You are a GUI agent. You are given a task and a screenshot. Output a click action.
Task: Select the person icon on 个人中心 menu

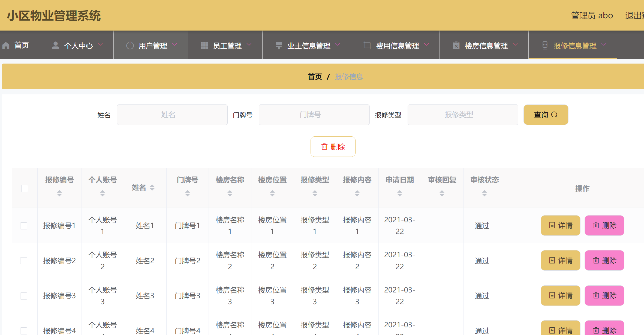(x=56, y=45)
